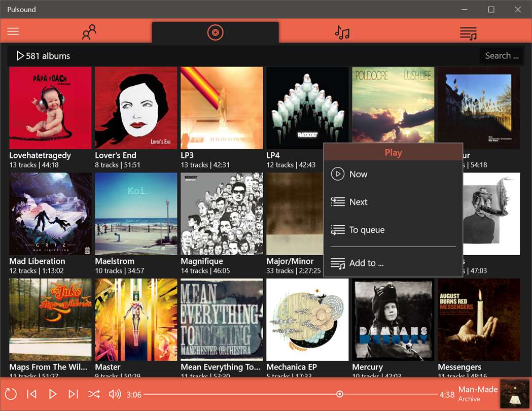Open the hamburger navigation menu
The height and width of the screenshot is (411, 532).
(x=13, y=31)
